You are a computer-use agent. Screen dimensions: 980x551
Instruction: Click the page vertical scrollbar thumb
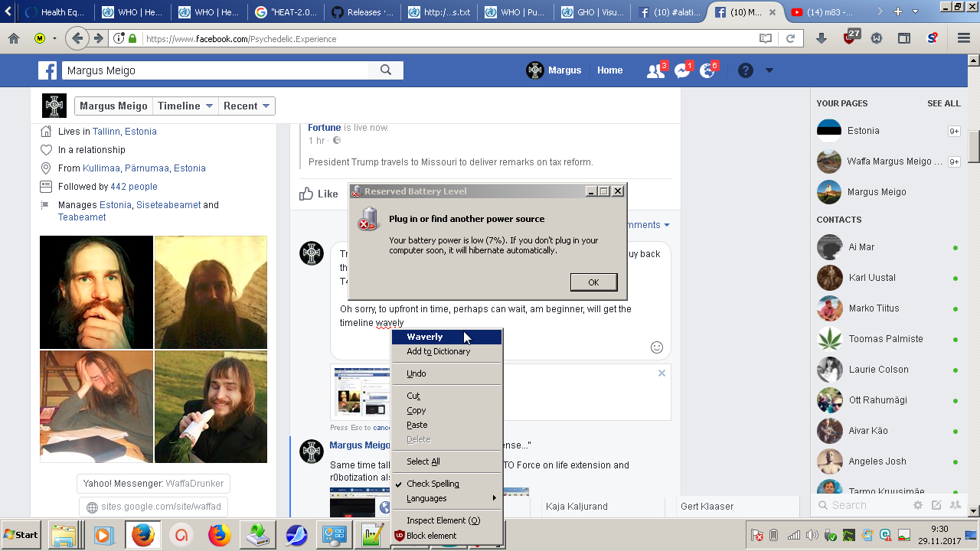point(973,145)
